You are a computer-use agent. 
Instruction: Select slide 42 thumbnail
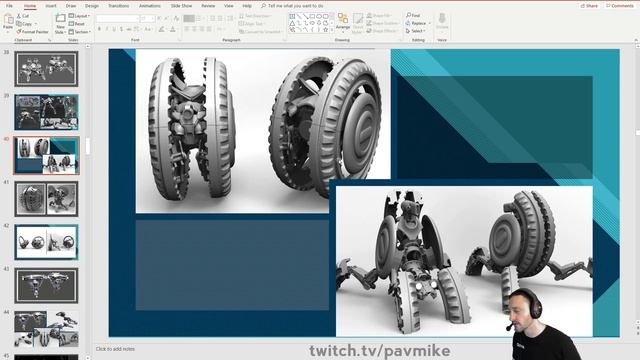click(x=46, y=242)
